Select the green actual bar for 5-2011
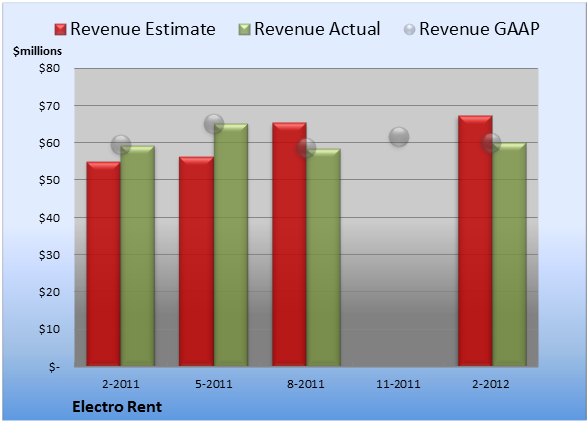 coord(231,245)
